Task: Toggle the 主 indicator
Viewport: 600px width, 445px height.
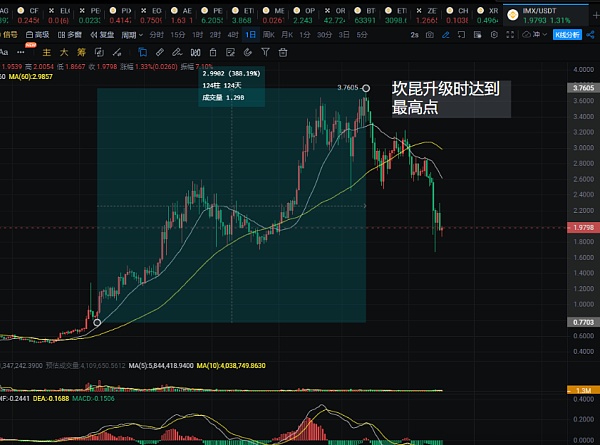Action: pyautogui.click(x=46, y=52)
